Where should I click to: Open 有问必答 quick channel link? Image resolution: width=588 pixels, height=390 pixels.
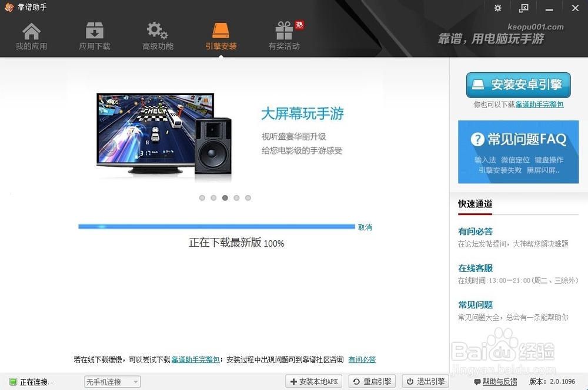pyautogui.click(x=475, y=231)
